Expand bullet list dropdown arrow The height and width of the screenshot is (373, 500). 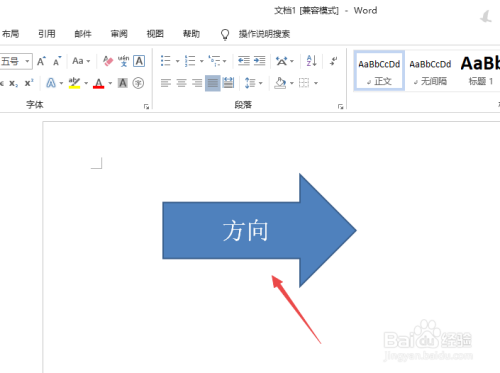click(x=177, y=61)
